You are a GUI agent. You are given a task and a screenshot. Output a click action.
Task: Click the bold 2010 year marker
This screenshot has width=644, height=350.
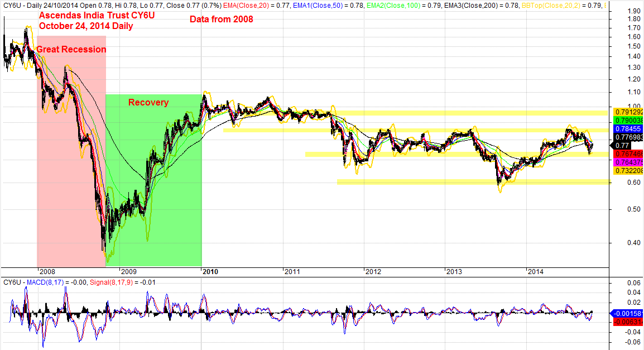[x=210, y=271]
